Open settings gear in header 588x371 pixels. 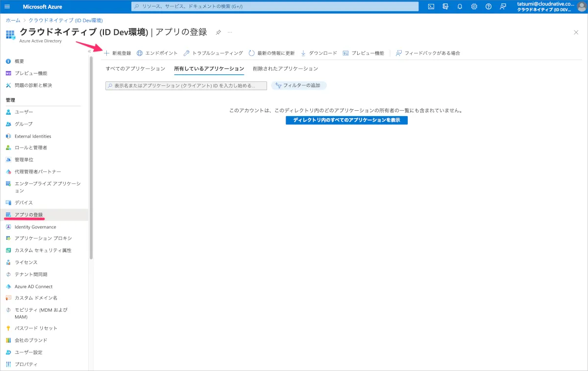pos(474,6)
